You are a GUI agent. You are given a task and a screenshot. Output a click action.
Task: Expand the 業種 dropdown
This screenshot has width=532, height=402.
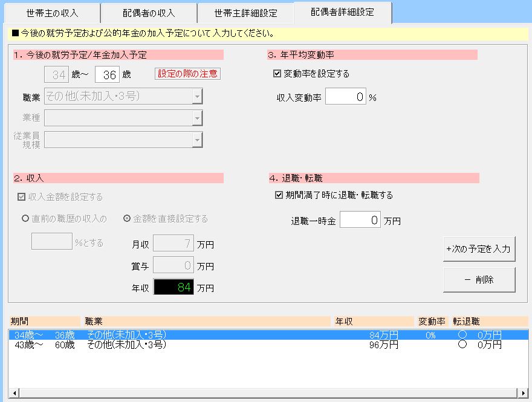click(196, 118)
